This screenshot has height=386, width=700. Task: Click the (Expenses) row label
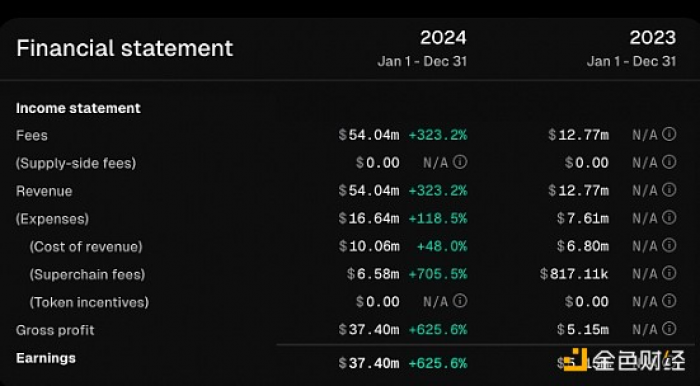click(53, 219)
